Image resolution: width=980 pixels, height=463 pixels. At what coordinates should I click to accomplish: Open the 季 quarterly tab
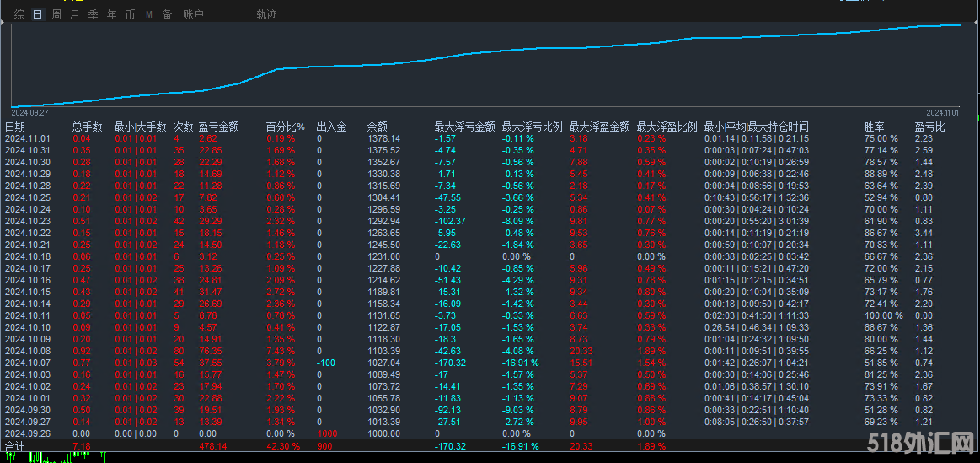pyautogui.click(x=93, y=14)
